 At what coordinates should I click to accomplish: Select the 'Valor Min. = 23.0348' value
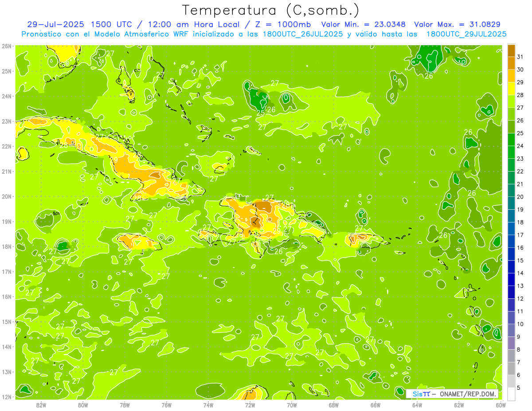(363, 24)
